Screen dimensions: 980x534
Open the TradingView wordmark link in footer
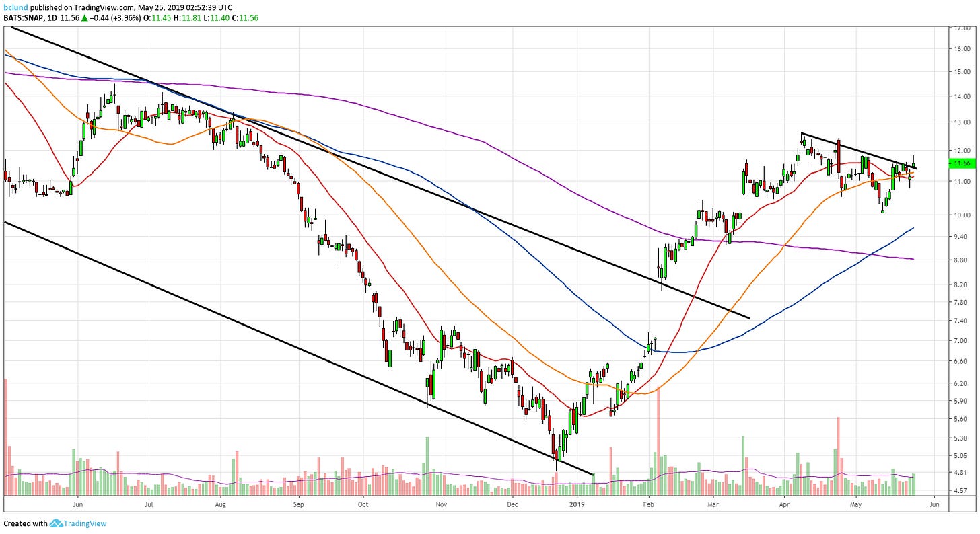[85, 523]
